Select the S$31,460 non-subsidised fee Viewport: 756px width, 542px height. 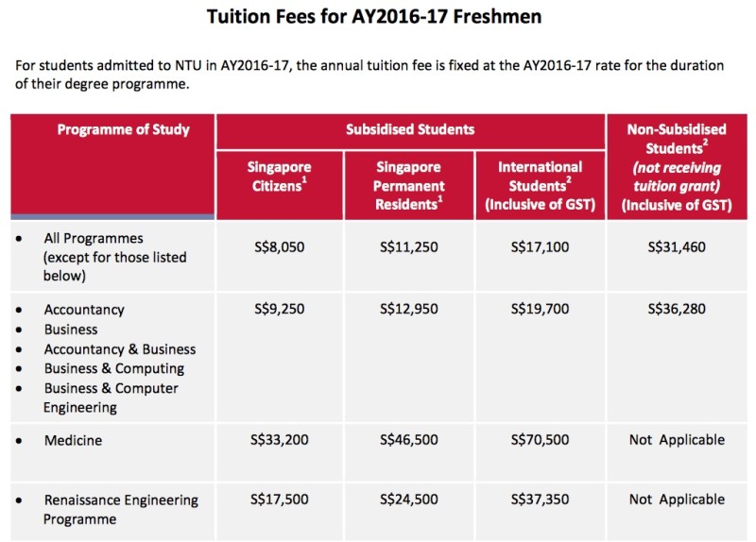[x=679, y=246]
